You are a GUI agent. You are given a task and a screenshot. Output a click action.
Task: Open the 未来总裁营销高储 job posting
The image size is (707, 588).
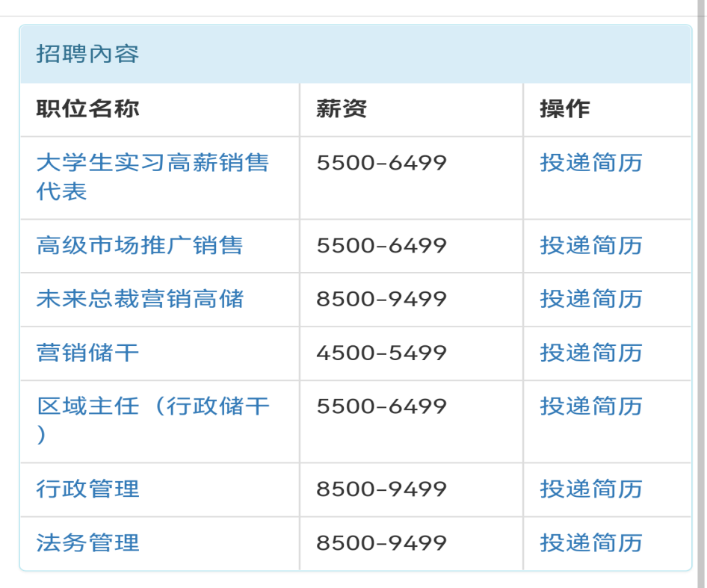[x=140, y=300]
